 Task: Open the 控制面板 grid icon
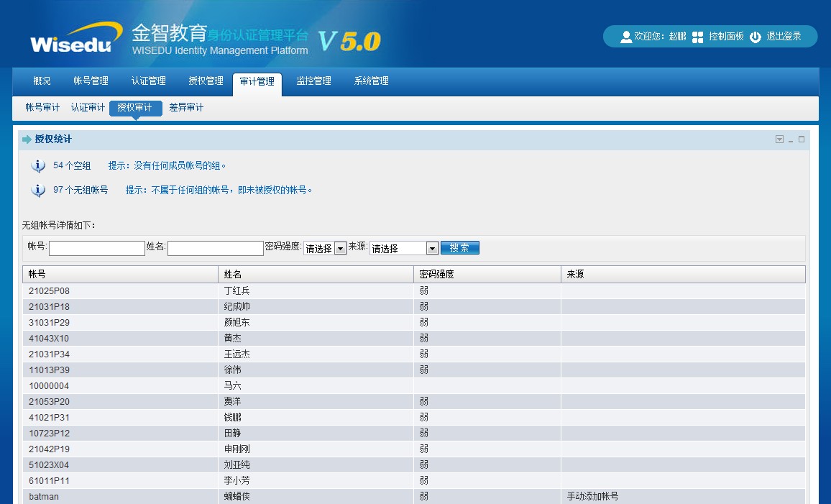[x=697, y=37]
